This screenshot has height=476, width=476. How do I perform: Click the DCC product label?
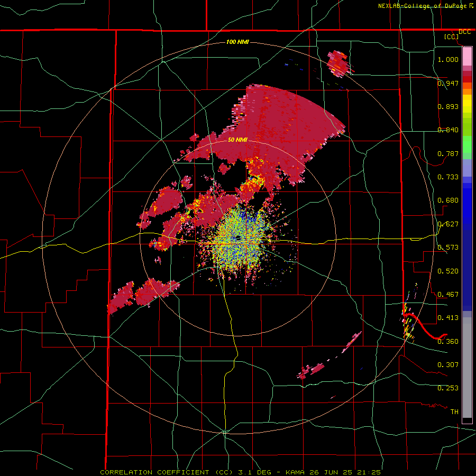(x=464, y=32)
